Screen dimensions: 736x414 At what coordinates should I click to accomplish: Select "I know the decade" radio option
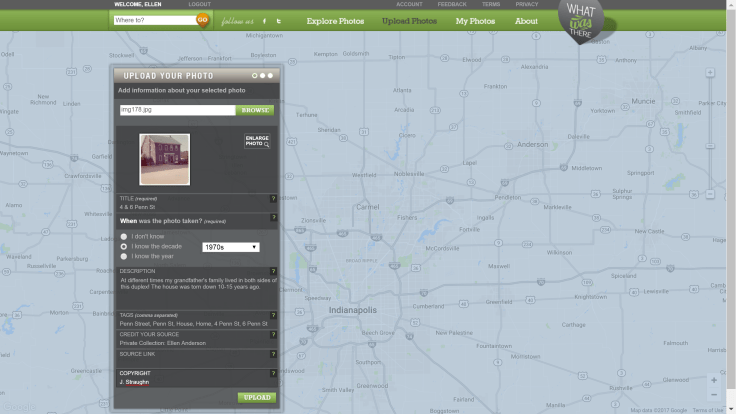point(124,246)
